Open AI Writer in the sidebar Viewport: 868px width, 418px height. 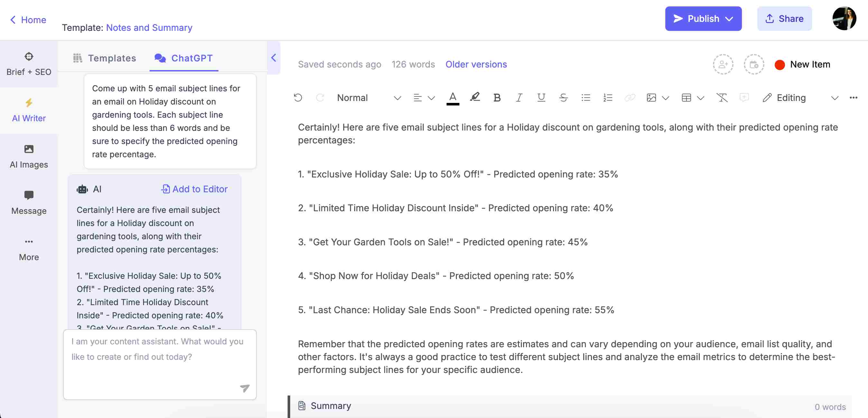coord(29,111)
